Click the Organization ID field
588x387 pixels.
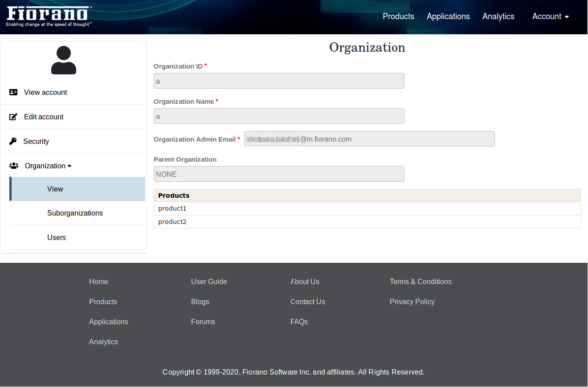279,81
